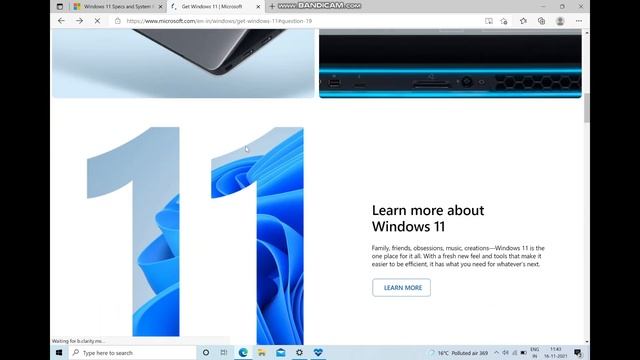Open Collections panel
640x360 pixels.
541,21
